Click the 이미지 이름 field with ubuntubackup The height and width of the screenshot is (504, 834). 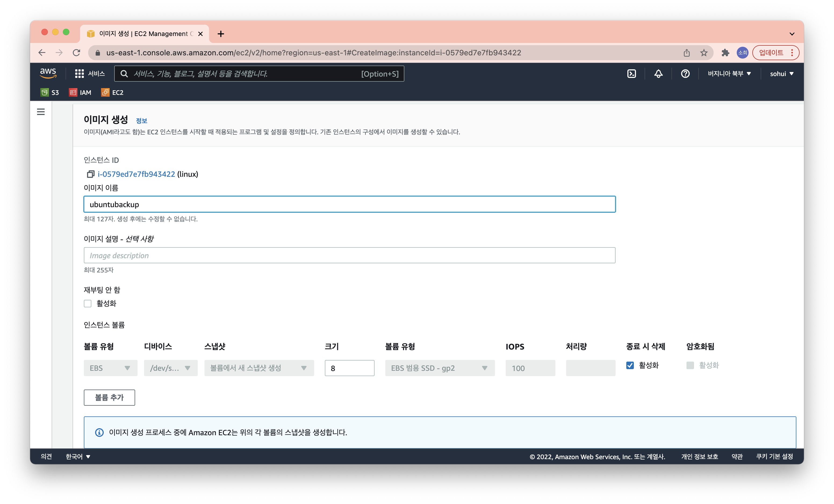[349, 204]
